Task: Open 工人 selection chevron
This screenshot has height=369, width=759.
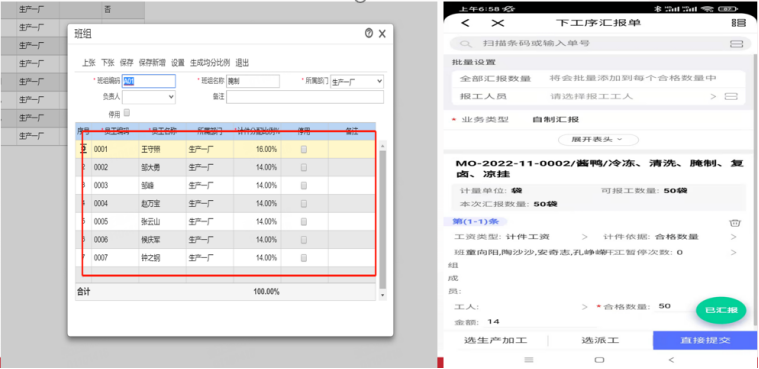Action: tap(584, 307)
